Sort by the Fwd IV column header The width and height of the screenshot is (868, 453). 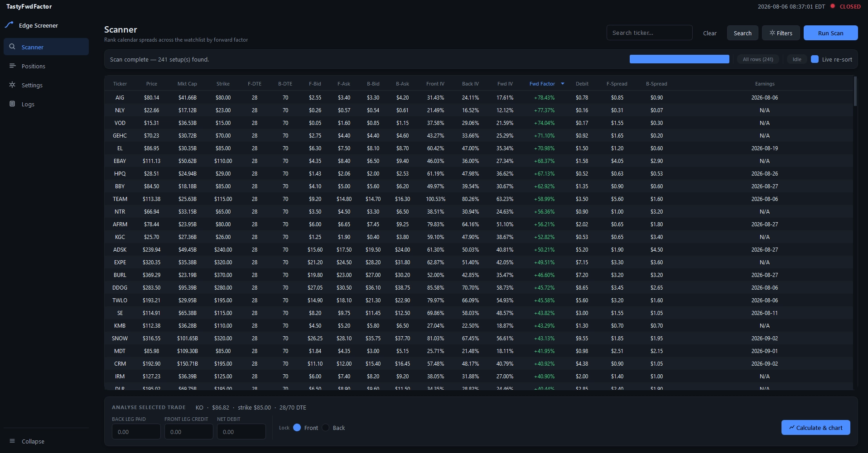coord(505,84)
